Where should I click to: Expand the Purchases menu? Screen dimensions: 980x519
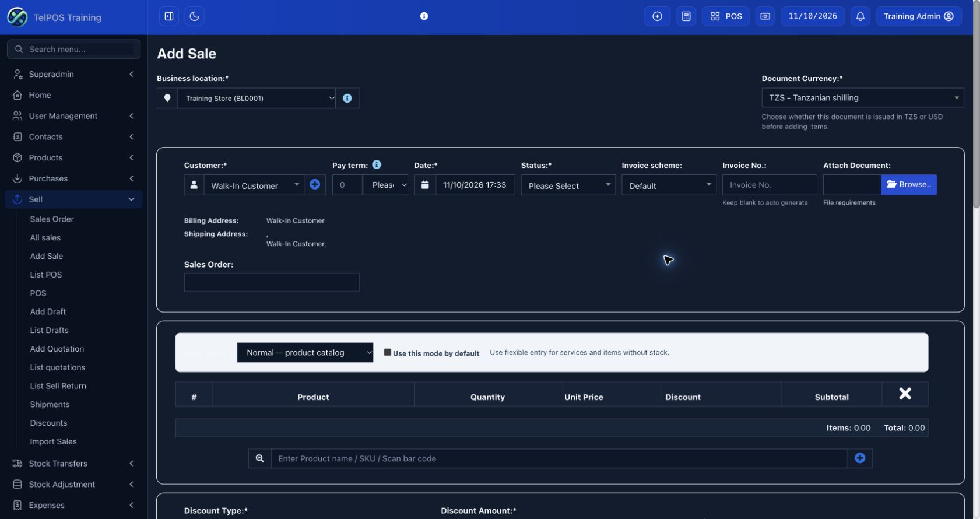click(74, 179)
